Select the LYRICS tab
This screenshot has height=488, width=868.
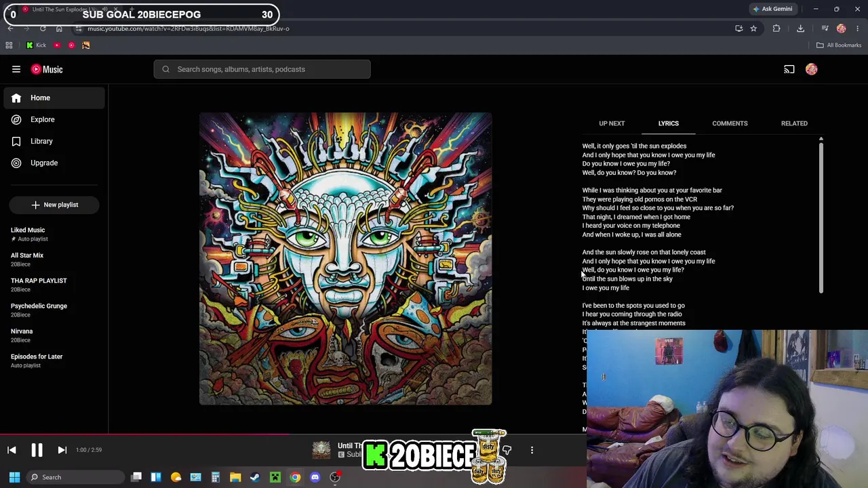pyautogui.click(x=668, y=123)
